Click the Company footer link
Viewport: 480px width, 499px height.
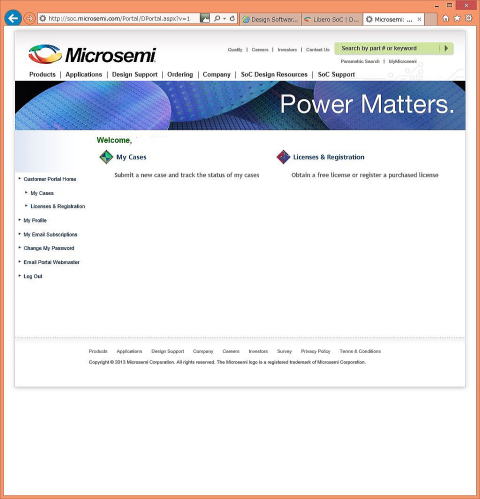click(203, 351)
